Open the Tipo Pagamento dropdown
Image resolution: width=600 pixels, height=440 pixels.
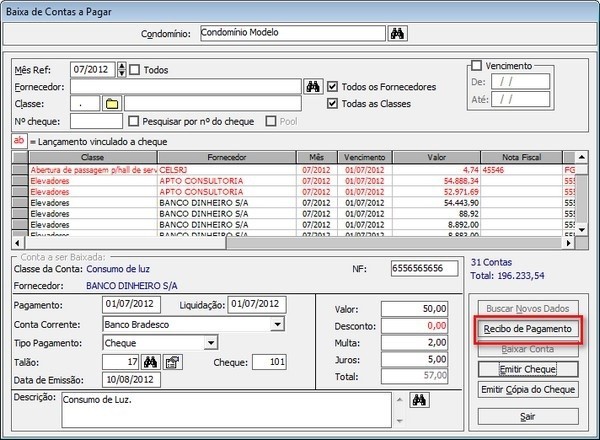210,343
